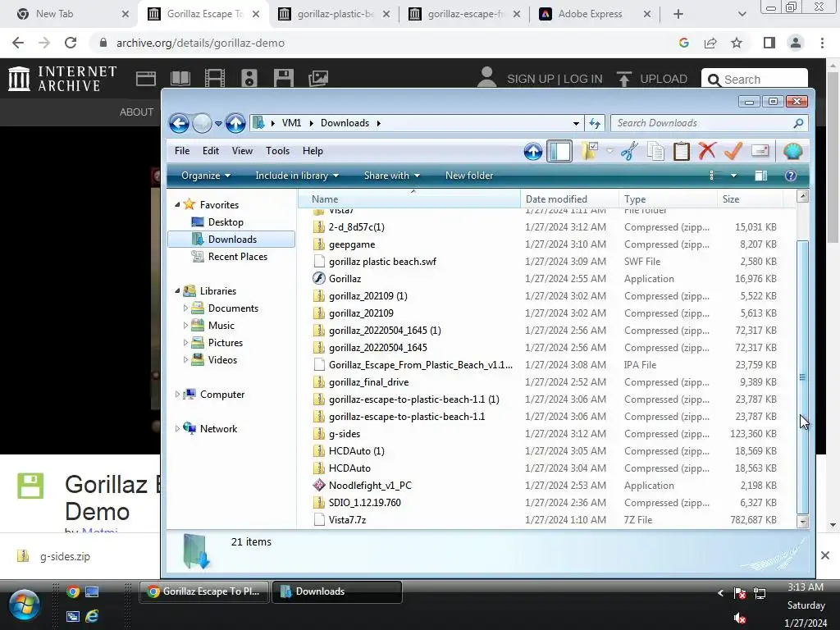Select the g-sides zip file
This screenshot has width=840, height=630.
click(x=344, y=434)
